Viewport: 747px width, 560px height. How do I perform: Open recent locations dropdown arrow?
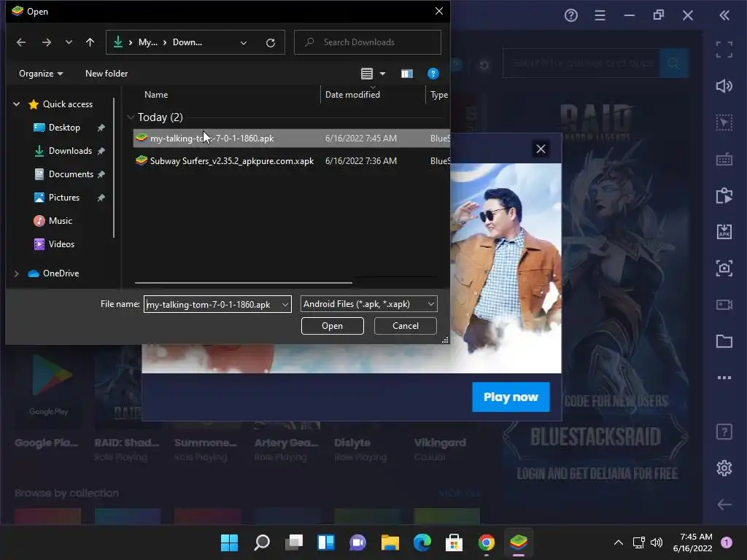[x=69, y=42]
